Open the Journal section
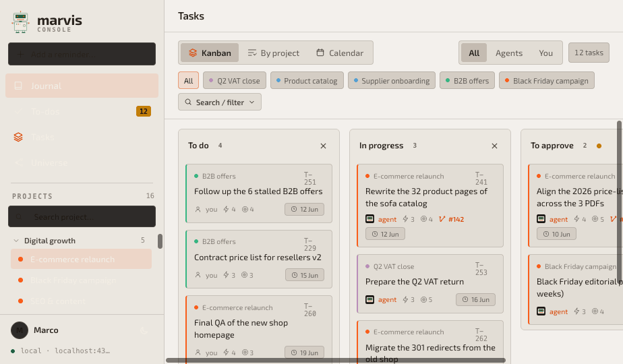Image resolution: width=623 pixels, height=364 pixels. click(x=82, y=86)
